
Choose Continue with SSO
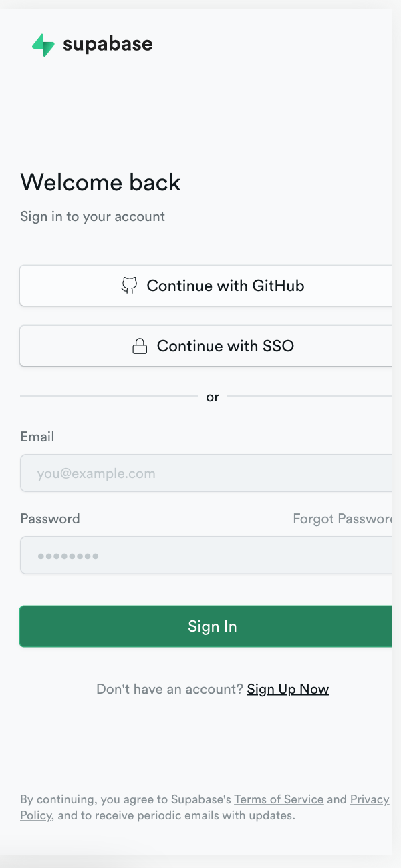213,346
